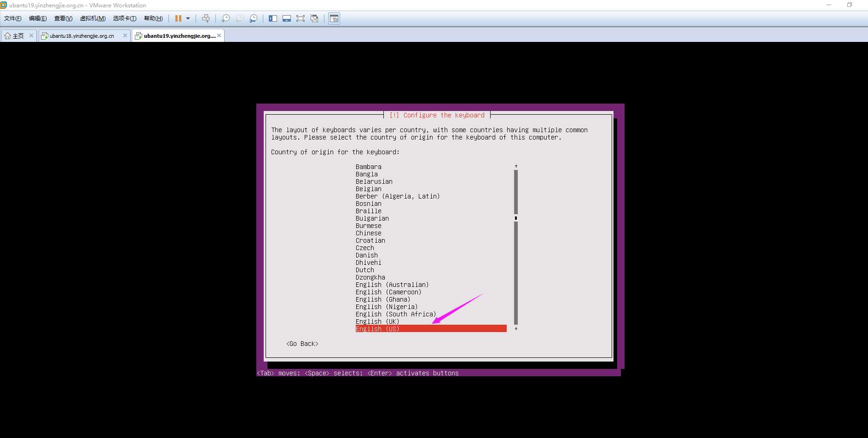Select Dzongkha in the keyboard list
This screenshot has width=868, height=438.
tap(370, 277)
